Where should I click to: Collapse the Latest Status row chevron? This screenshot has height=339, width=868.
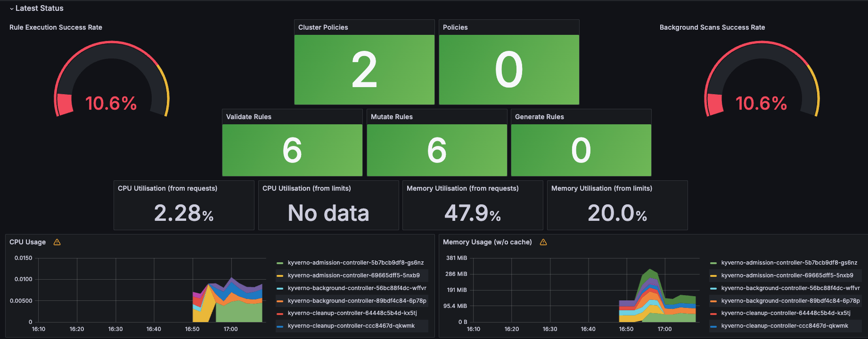click(11, 8)
